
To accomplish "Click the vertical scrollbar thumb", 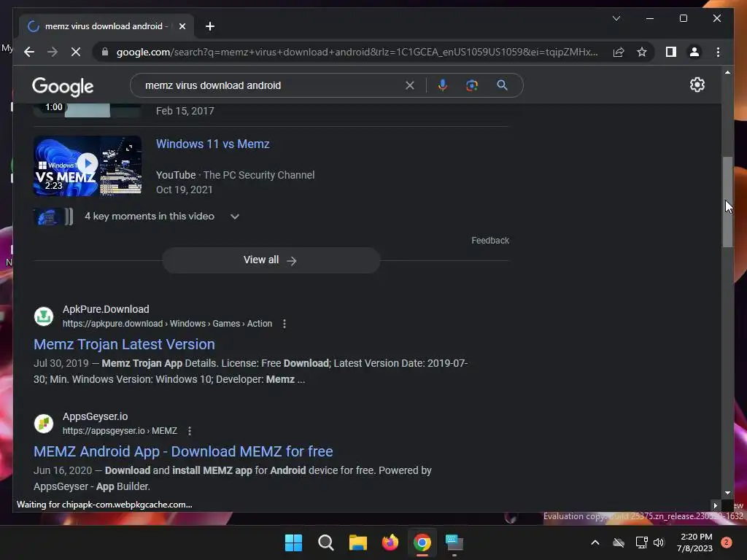I will 727,202.
